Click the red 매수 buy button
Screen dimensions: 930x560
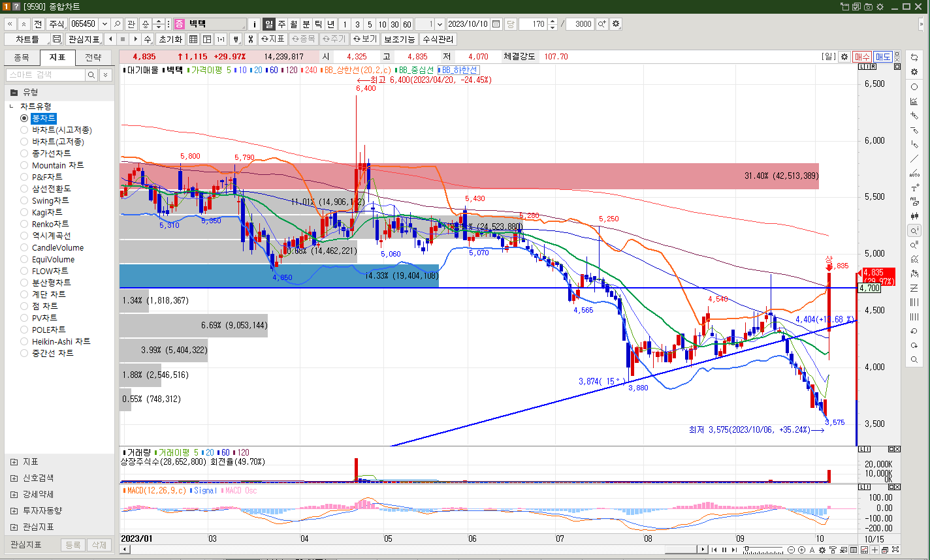coord(862,57)
